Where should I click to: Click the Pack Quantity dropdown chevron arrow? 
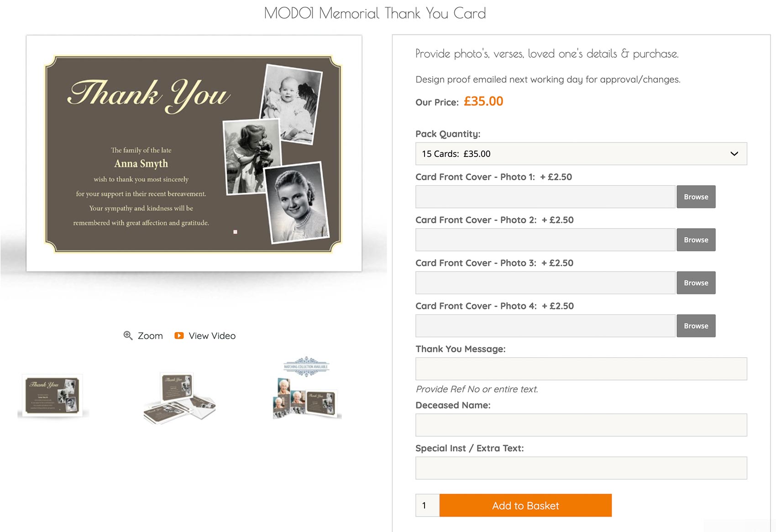click(734, 154)
